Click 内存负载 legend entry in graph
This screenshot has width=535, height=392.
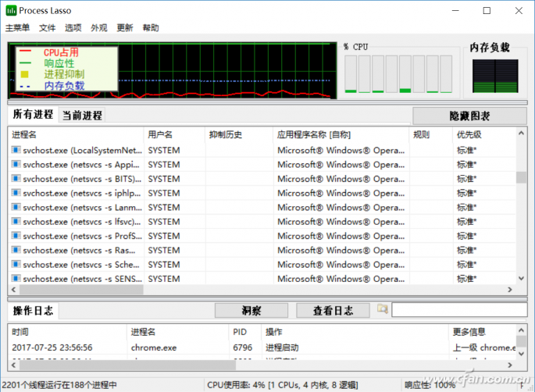64,86
